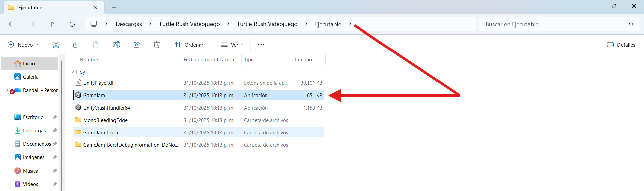Image resolution: width=644 pixels, height=191 pixels.
Task: Click the pin icon next to Música
Action: click(55, 171)
